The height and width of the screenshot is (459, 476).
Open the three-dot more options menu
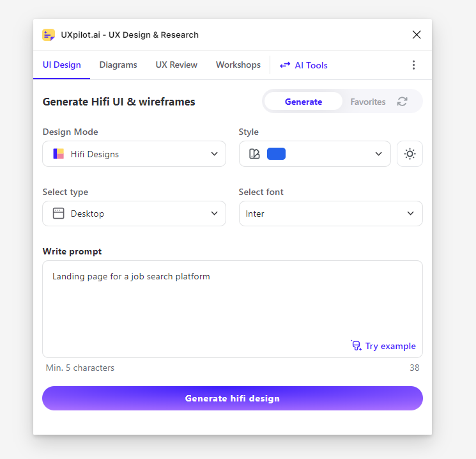pyautogui.click(x=413, y=65)
